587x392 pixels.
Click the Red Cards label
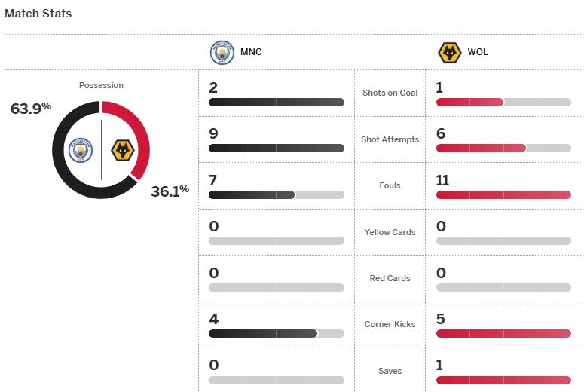(390, 278)
